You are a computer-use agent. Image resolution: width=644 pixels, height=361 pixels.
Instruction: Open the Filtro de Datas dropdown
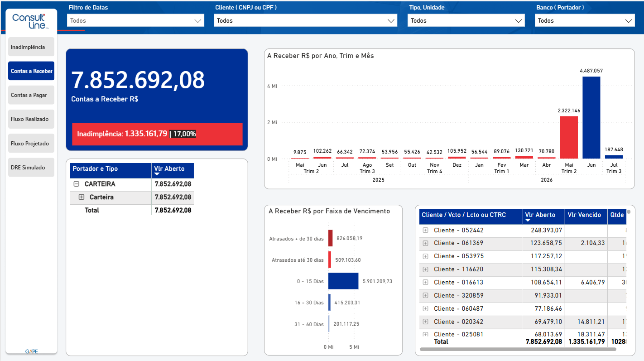click(135, 20)
